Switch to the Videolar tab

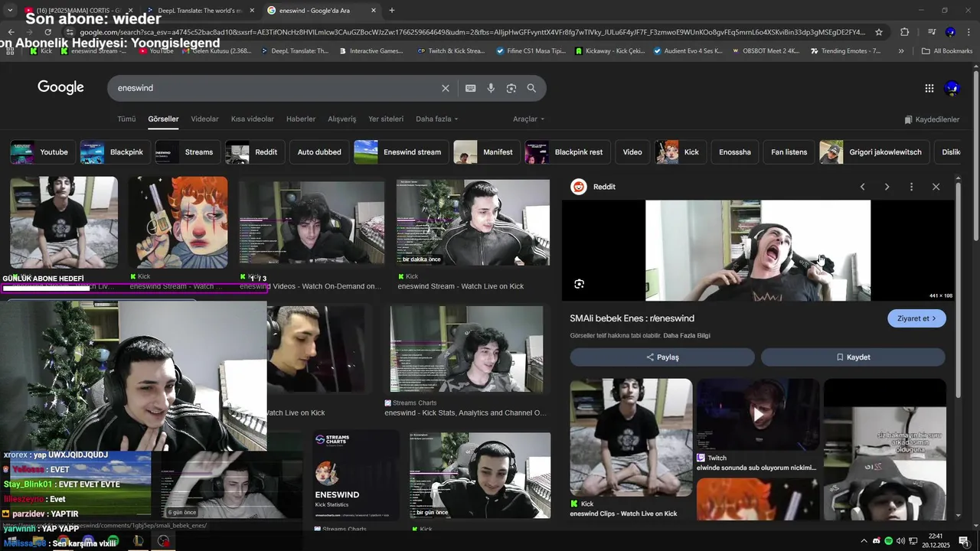pyautogui.click(x=204, y=119)
